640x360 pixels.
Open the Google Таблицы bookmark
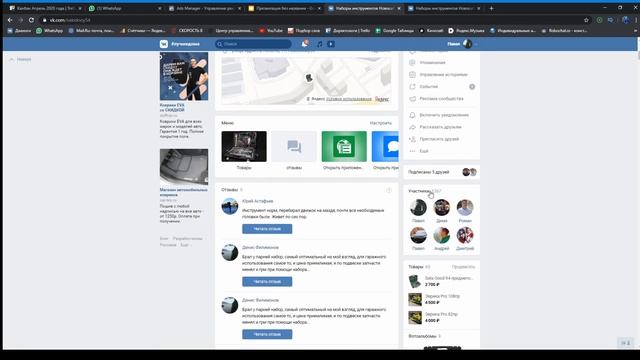click(394, 31)
